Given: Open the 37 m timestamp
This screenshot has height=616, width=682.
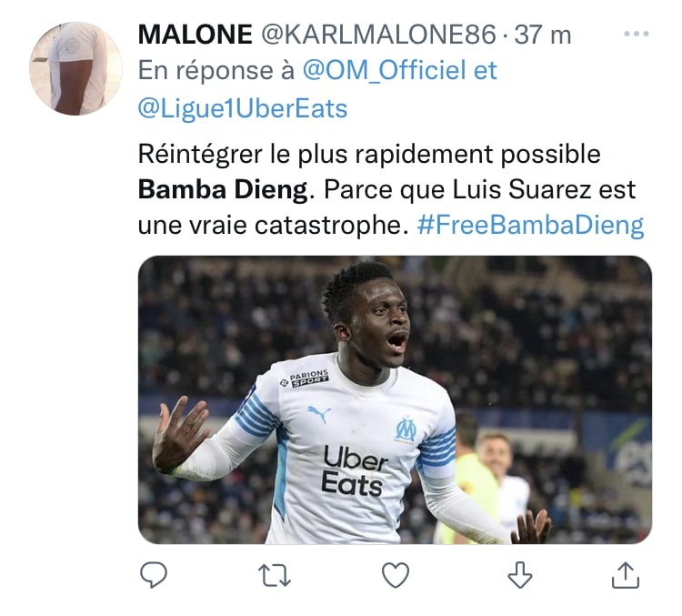Looking at the screenshot, I should click(x=543, y=35).
